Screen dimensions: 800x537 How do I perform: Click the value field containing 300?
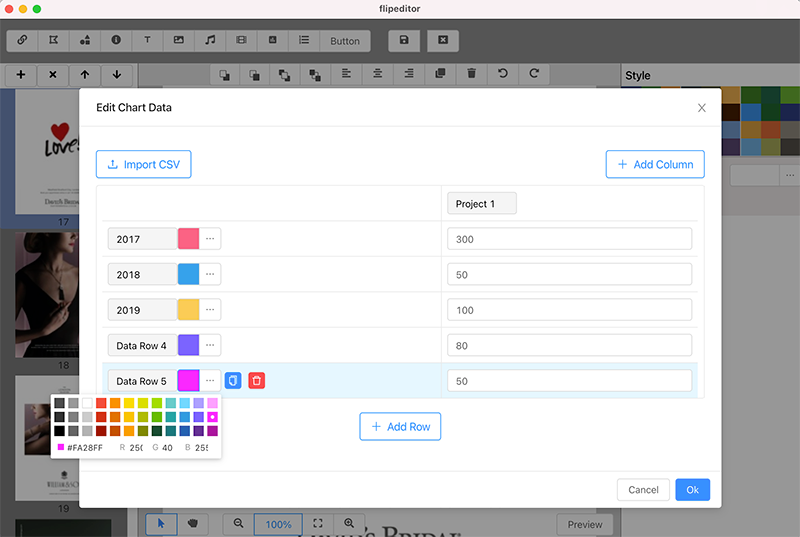(x=569, y=239)
